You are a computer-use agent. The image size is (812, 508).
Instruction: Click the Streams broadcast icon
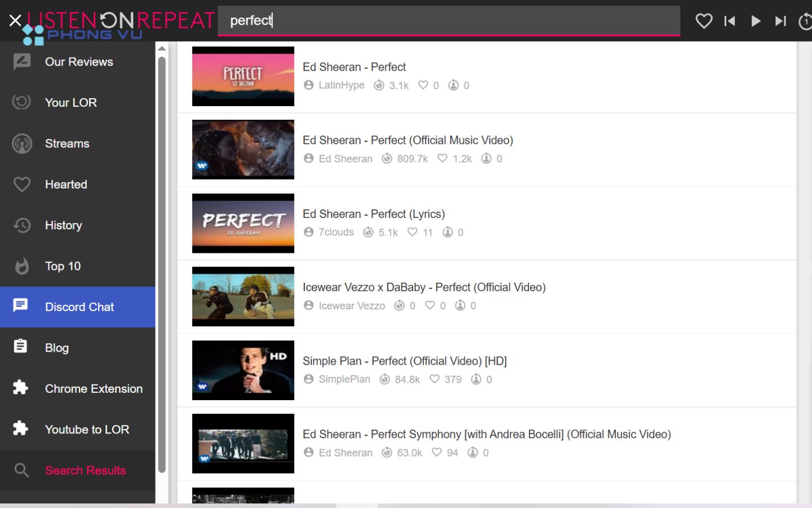pos(22,143)
